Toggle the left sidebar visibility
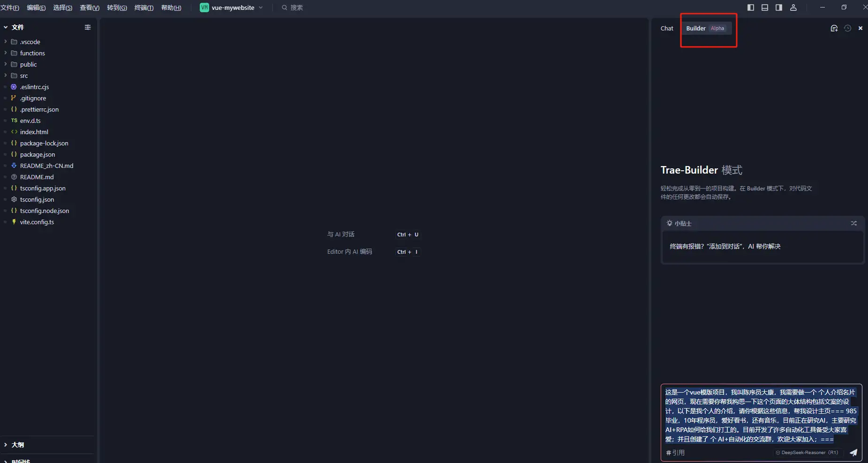 click(751, 8)
